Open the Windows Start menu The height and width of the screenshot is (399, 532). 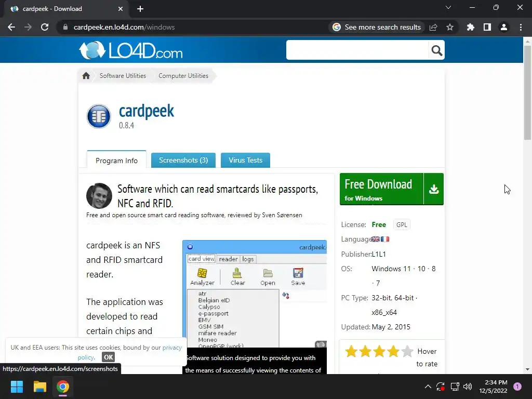coord(17,387)
